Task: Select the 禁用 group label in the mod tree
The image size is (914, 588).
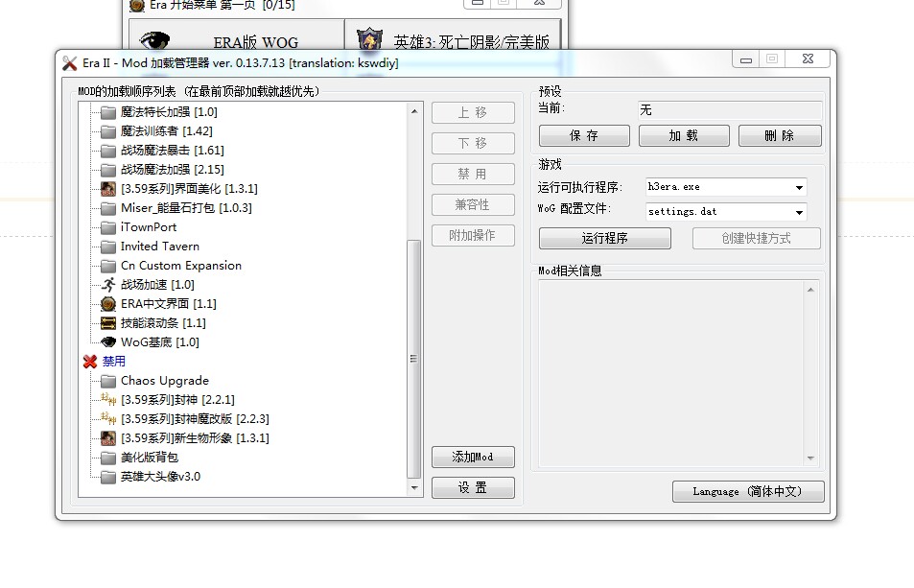Action: 114,362
